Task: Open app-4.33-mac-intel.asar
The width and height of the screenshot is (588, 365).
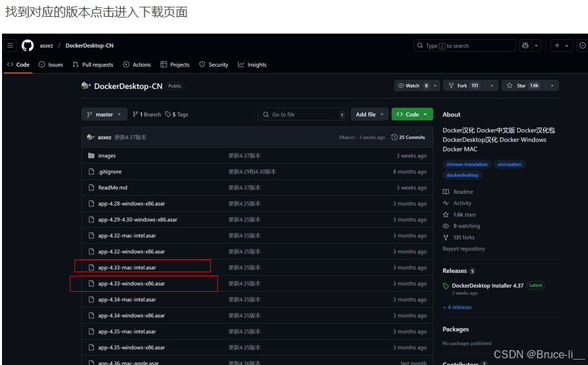Action: [127, 268]
